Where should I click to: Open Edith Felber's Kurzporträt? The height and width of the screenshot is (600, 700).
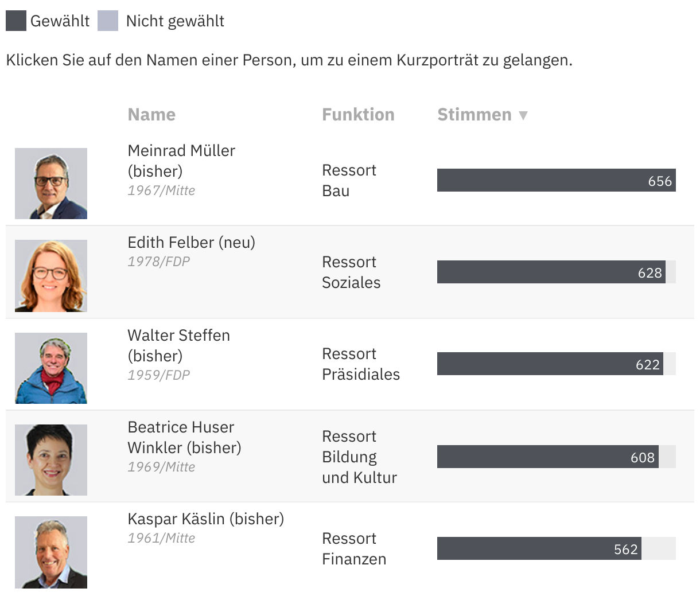[x=191, y=242]
